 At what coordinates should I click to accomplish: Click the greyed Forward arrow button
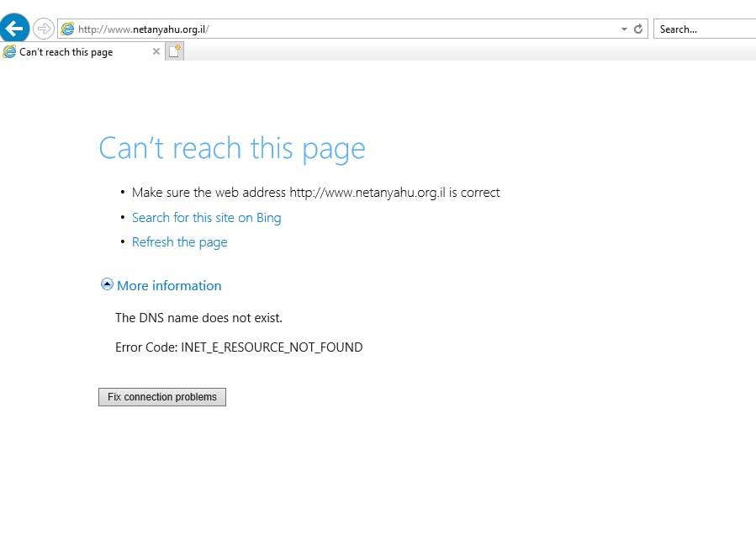44,29
